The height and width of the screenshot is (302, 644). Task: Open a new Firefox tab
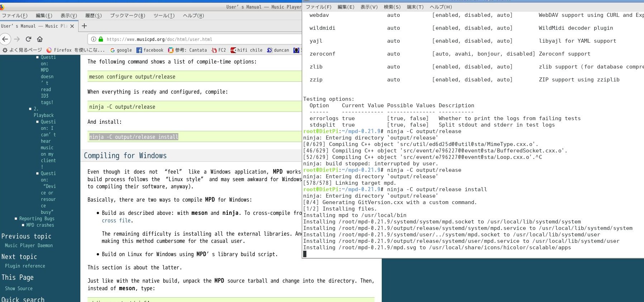point(84,26)
